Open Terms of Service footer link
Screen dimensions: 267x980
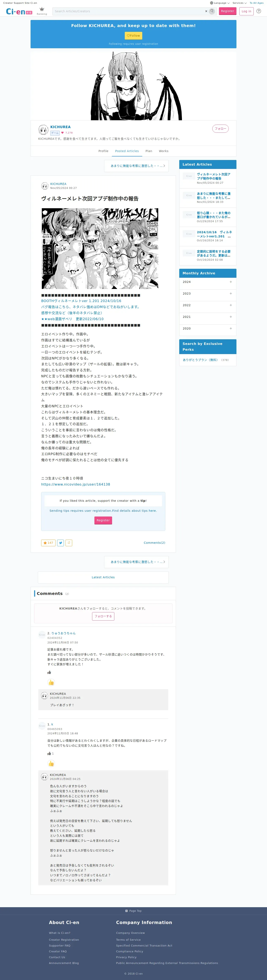(128, 940)
